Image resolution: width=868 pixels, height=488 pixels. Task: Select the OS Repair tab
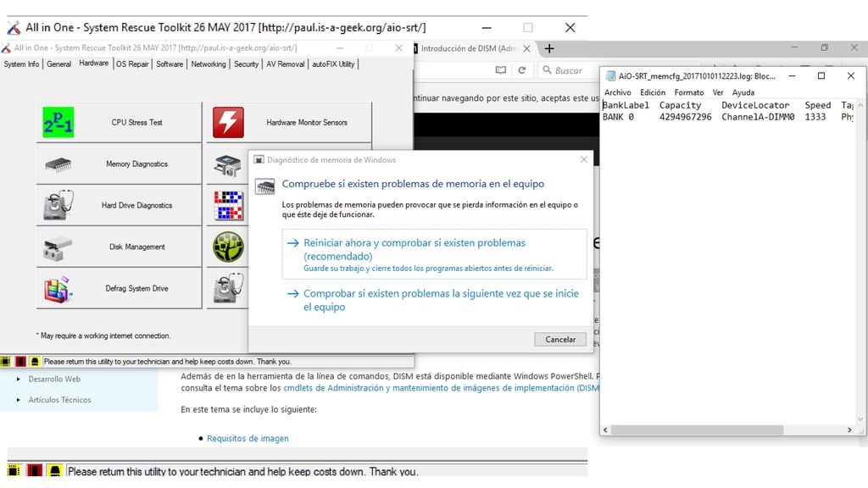[132, 64]
